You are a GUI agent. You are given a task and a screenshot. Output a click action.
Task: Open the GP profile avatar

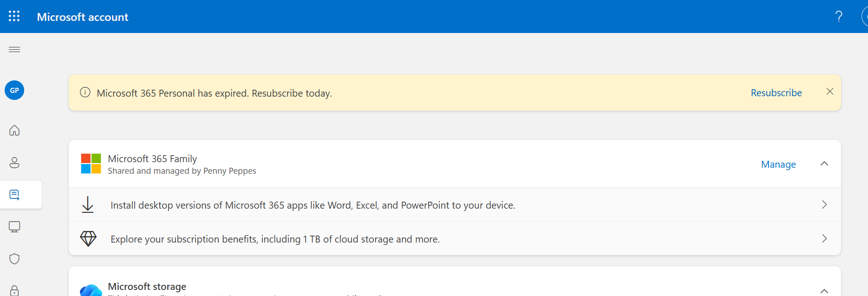(14, 90)
